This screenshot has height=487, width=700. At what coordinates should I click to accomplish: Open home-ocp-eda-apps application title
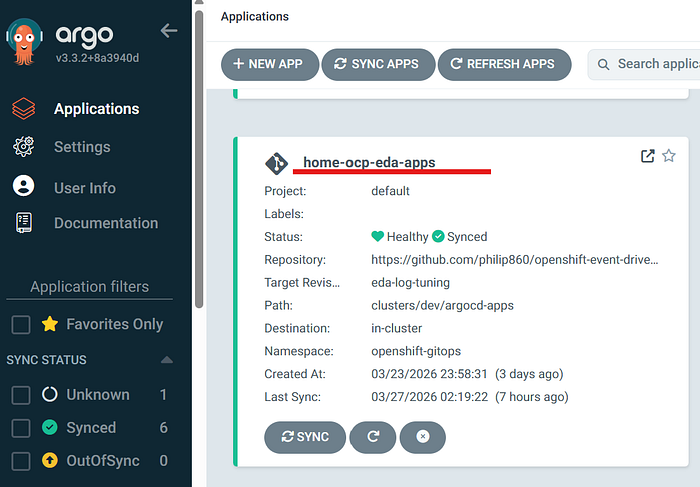click(369, 162)
